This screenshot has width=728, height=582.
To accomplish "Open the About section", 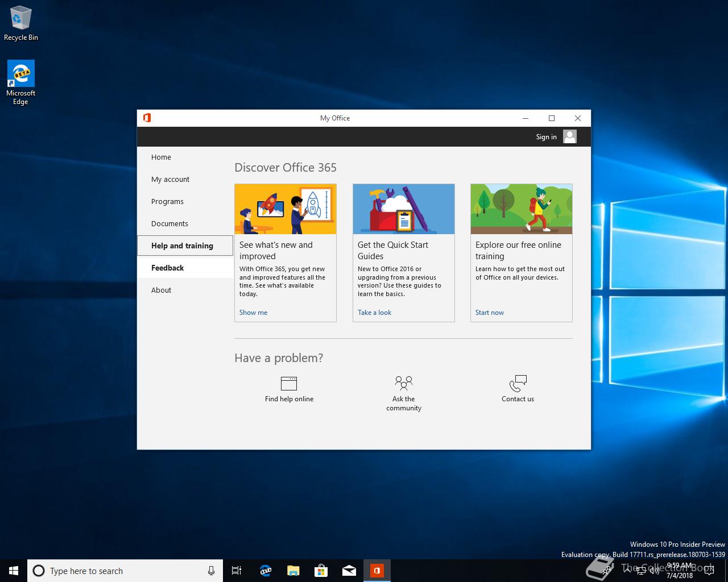I will click(185, 290).
